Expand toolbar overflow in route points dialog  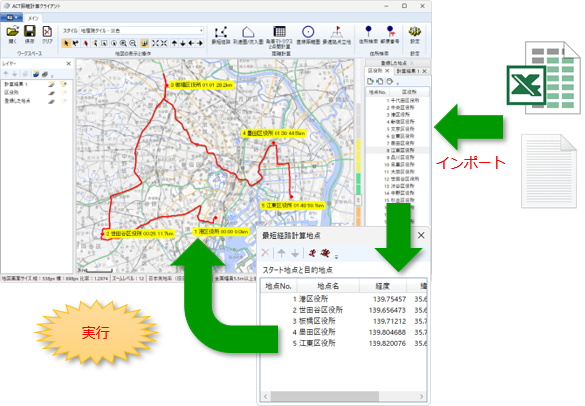click(x=336, y=257)
